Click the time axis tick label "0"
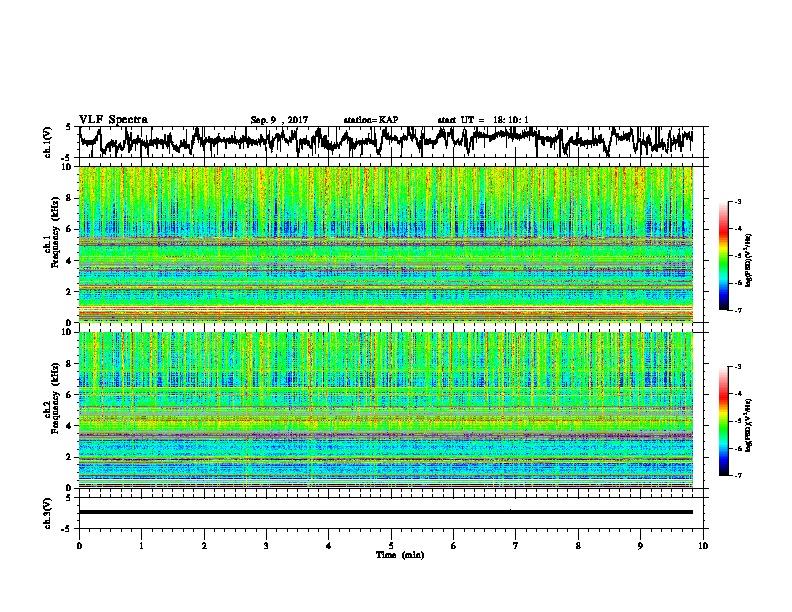Viewport: 792px width, 612px height. 79,546
